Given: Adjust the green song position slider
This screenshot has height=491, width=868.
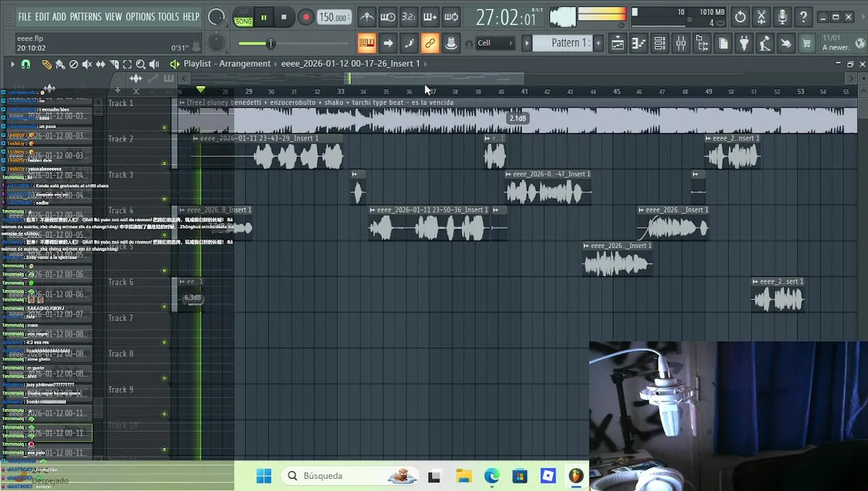Looking at the screenshot, I should 270,44.
